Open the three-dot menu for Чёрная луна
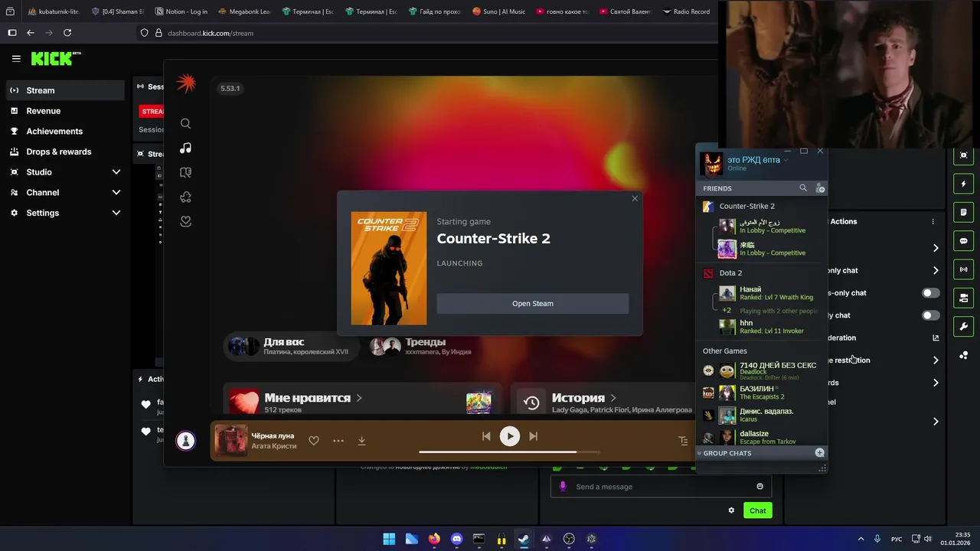The image size is (980, 551). [338, 441]
